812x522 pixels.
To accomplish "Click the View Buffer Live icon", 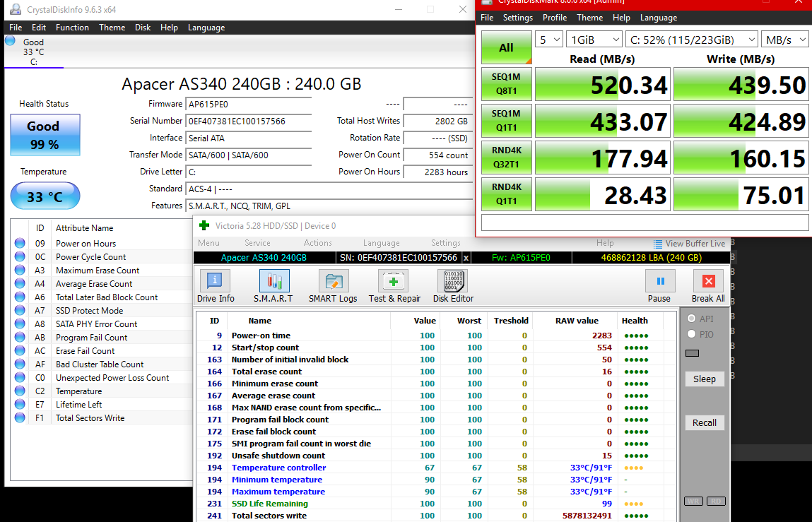I will [659, 243].
